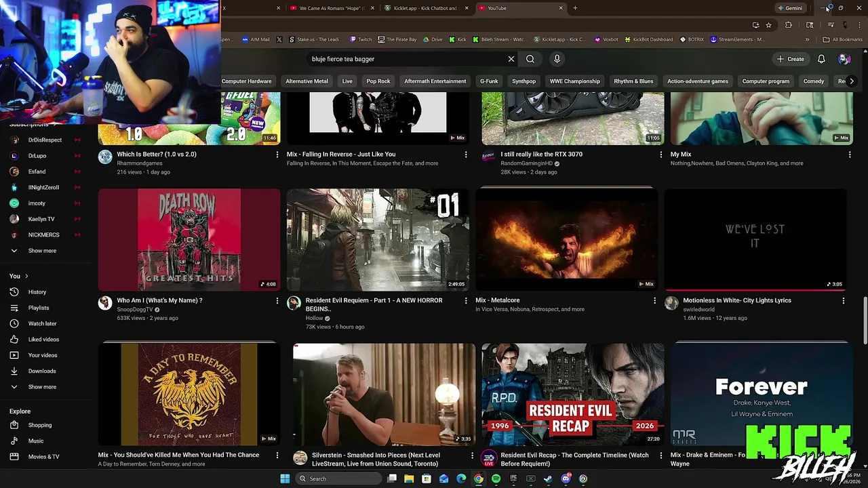Open The Pirate Bay bookmark

pos(397,39)
